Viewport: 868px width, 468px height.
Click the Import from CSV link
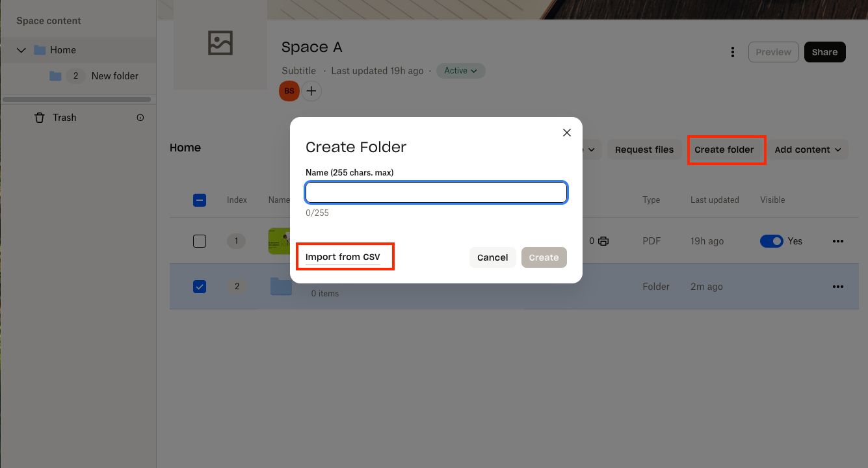click(343, 257)
